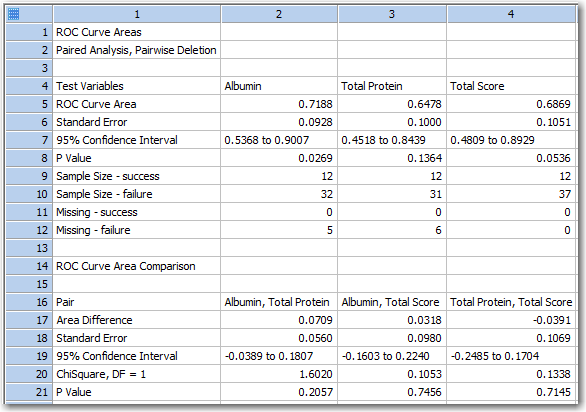The width and height of the screenshot is (586, 412).
Task: Select row 14 header
Action: pos(29,266)
